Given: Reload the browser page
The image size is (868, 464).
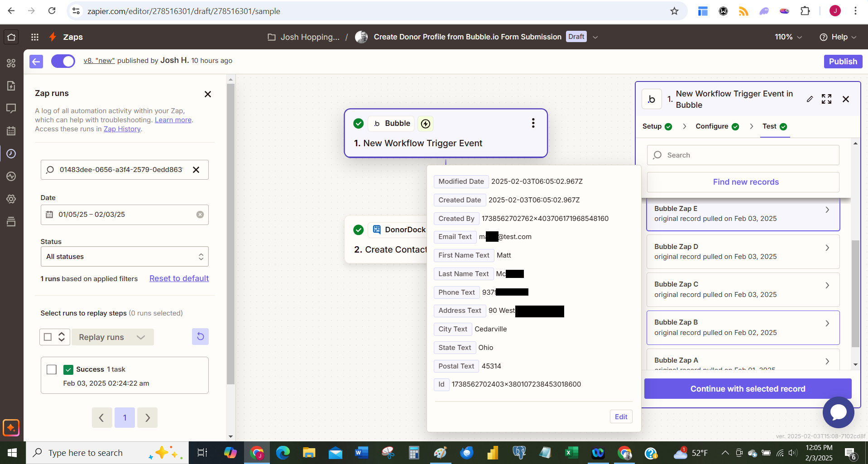Looking at the screenshot, I should click(52, 11).
